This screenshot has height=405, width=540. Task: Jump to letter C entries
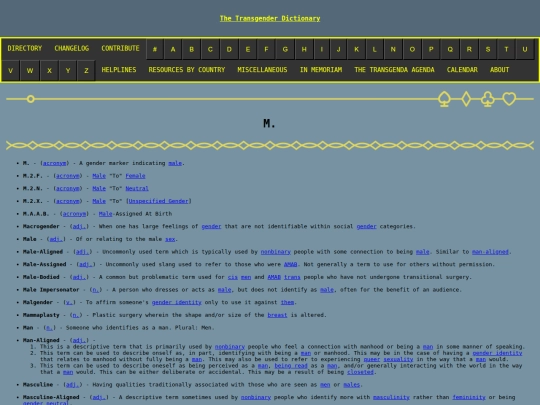click(210, 49)
